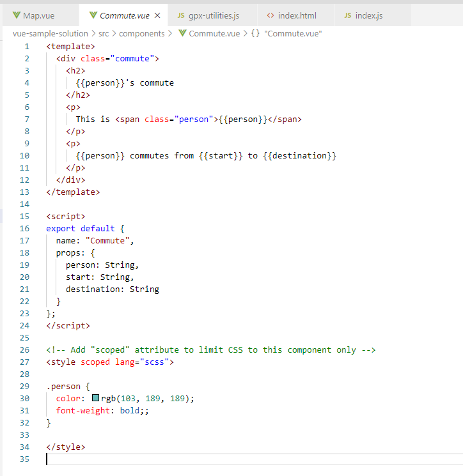
Task: Click the {{destination}} interpolation
Action: [299, 156]
